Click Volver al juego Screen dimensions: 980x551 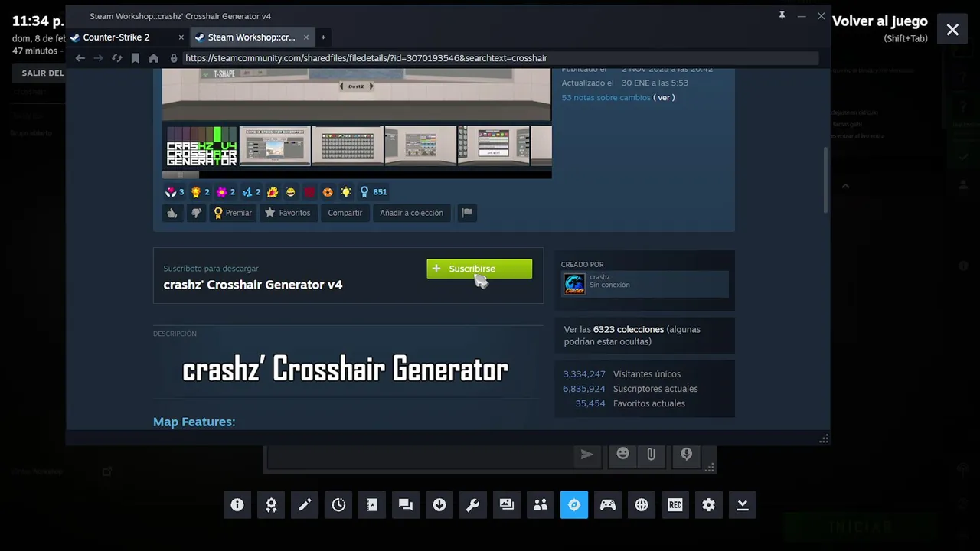tap(880, 21)
